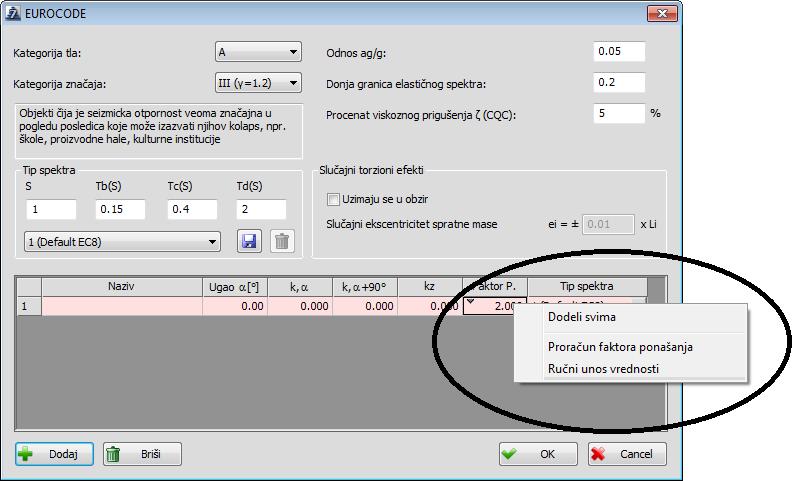Click the Donja granica elastičnog spektra field

coord(619,82)
